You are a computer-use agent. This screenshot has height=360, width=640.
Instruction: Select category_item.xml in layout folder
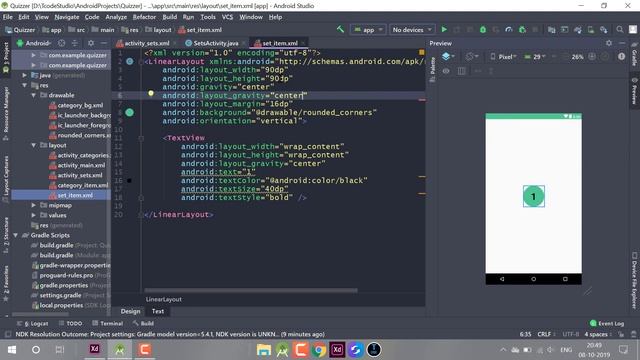pyautogui.click(x=78, y=185)
